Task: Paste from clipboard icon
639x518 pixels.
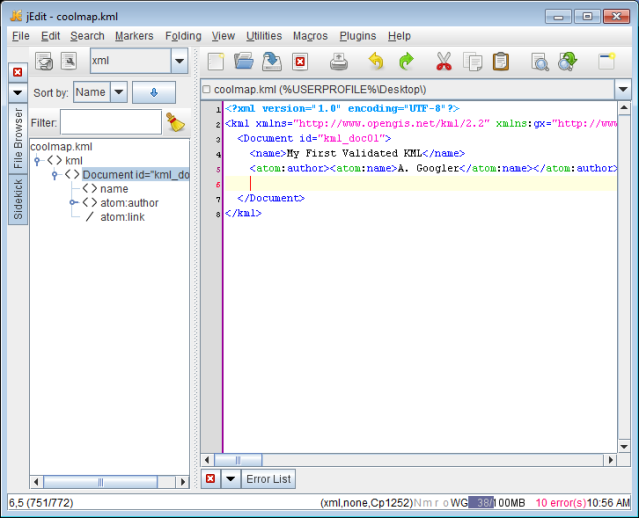Action: (501, 62)
